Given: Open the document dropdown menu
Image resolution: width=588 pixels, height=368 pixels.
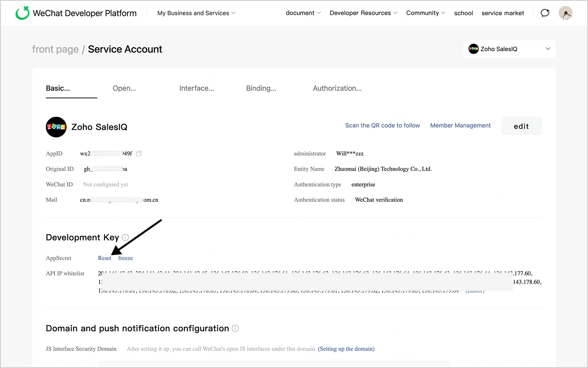Looking at the screenshot, I should (303, 13).
